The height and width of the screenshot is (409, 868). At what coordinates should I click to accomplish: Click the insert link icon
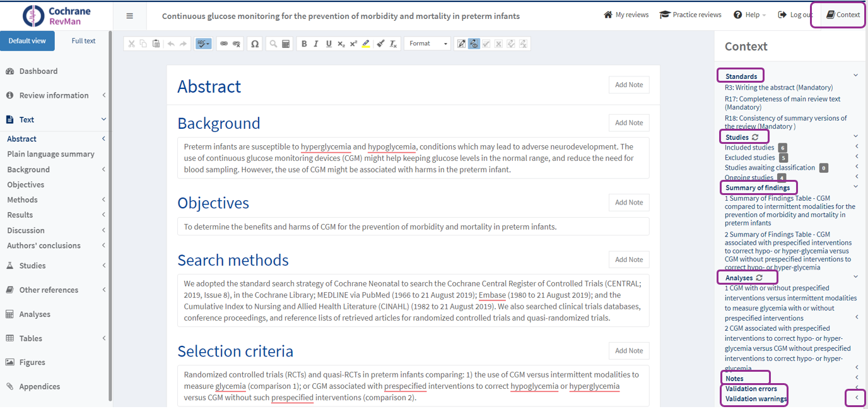223,44
